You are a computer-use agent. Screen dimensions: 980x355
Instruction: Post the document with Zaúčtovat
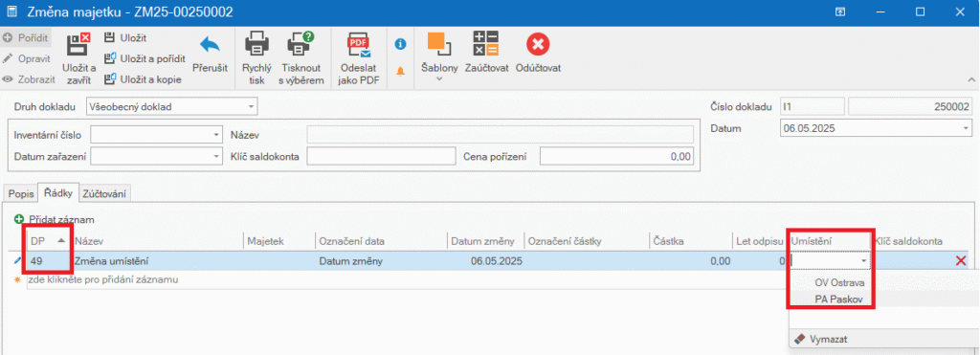486,54
